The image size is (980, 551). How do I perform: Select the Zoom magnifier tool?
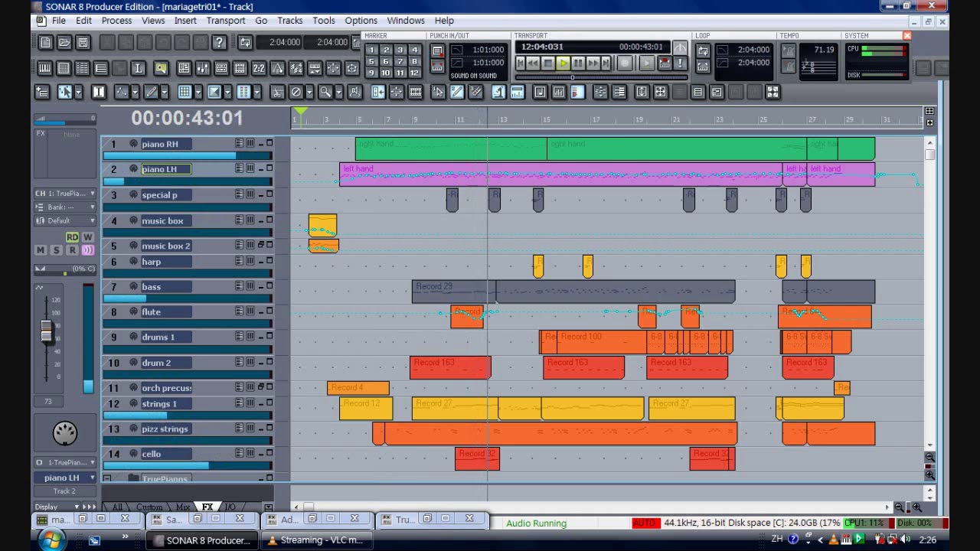coord(325,93)
